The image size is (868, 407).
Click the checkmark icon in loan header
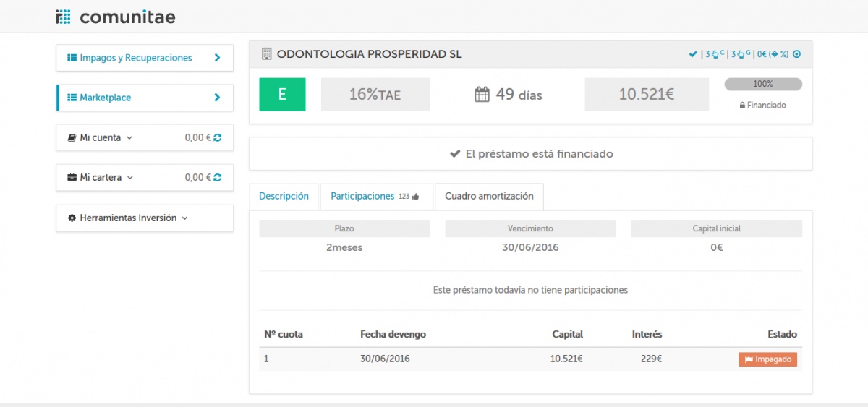tap(693, 54)
